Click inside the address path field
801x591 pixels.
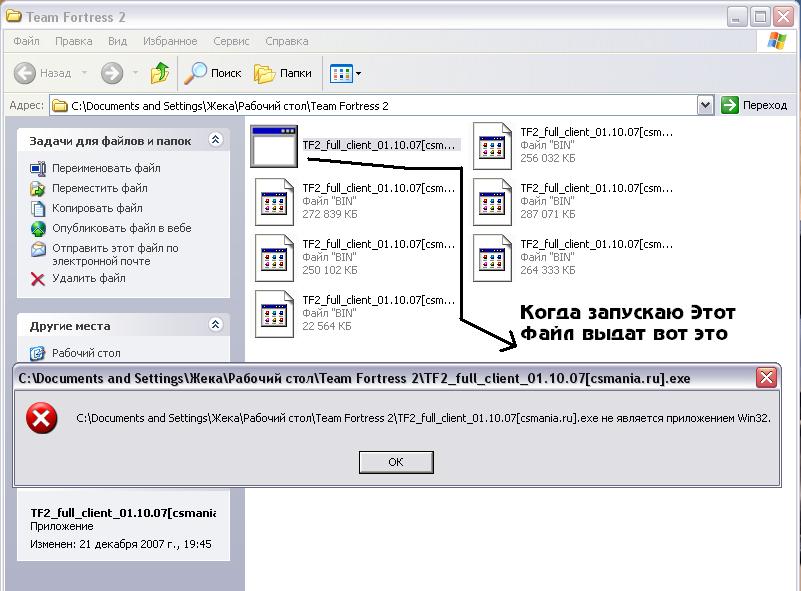pyautogui.click(x=374, y=106)
